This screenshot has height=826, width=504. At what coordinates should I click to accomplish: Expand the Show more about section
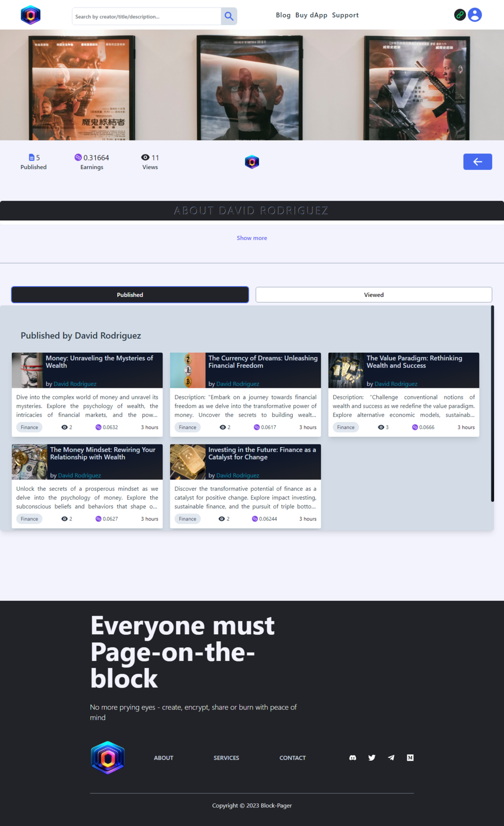(252, 238)
